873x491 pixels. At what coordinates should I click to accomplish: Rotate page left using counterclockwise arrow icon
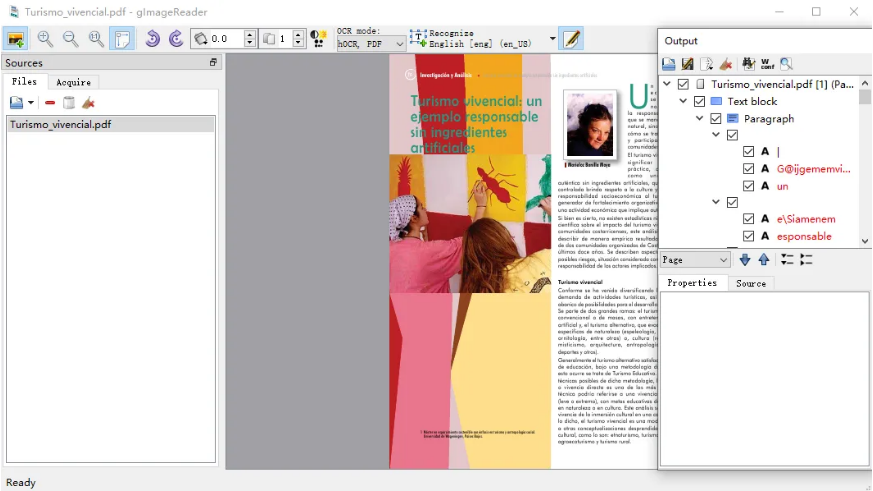[152, 39]
